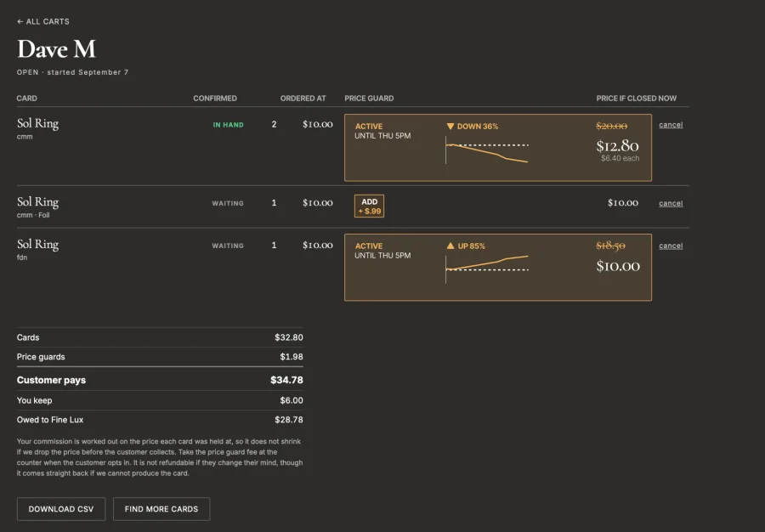Viewport: 765px width, 532px height.
Task: Click the 'cmm · Foil' set label
Action: [33, 215]
